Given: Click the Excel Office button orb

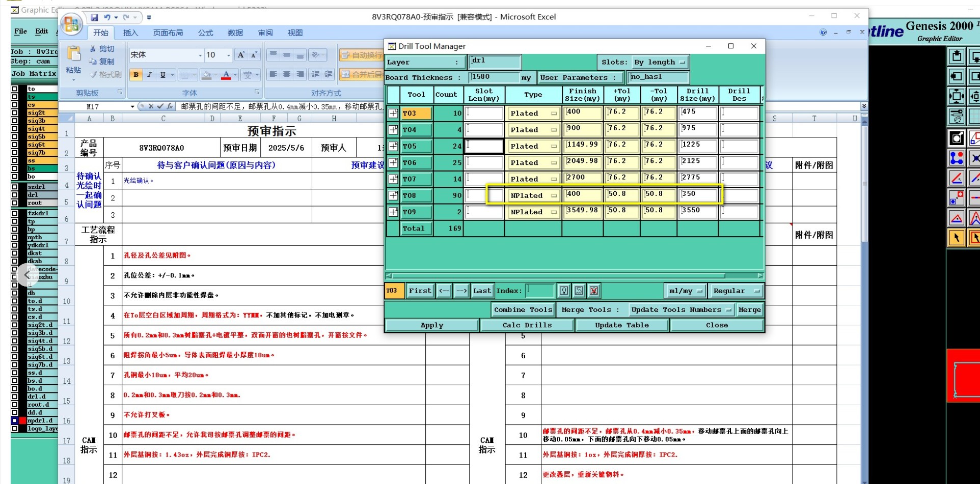Looking at the screenshot, I should [71, 23].
